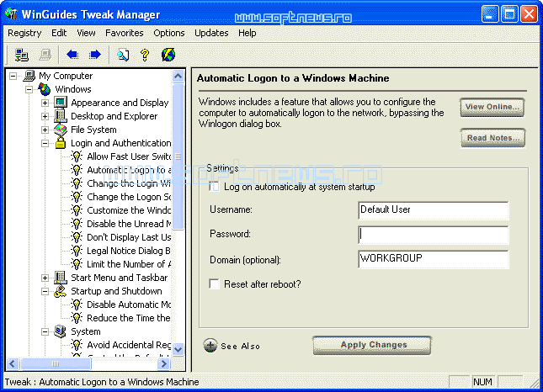Go forward with the blue right arrow
Viewport: 543px width, 392px height.
(95, 55)
